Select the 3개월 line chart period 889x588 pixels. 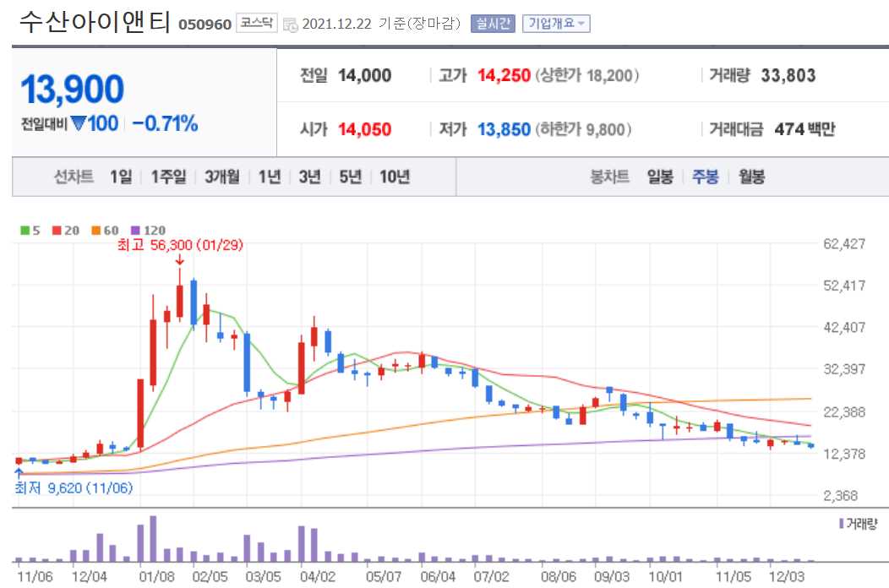point(221,177)
